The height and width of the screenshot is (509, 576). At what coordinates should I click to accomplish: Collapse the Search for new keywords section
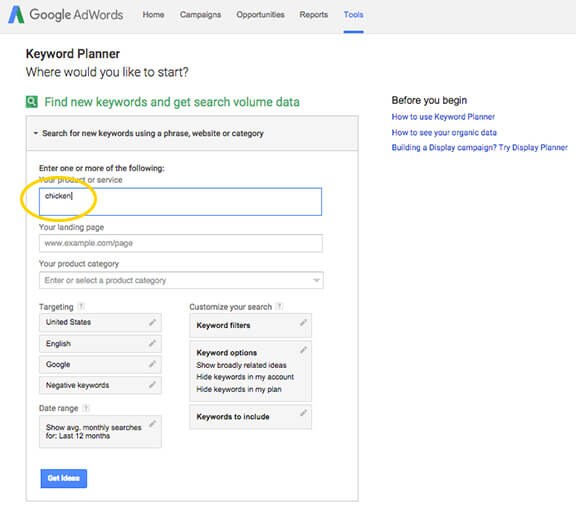pos(36,133)
